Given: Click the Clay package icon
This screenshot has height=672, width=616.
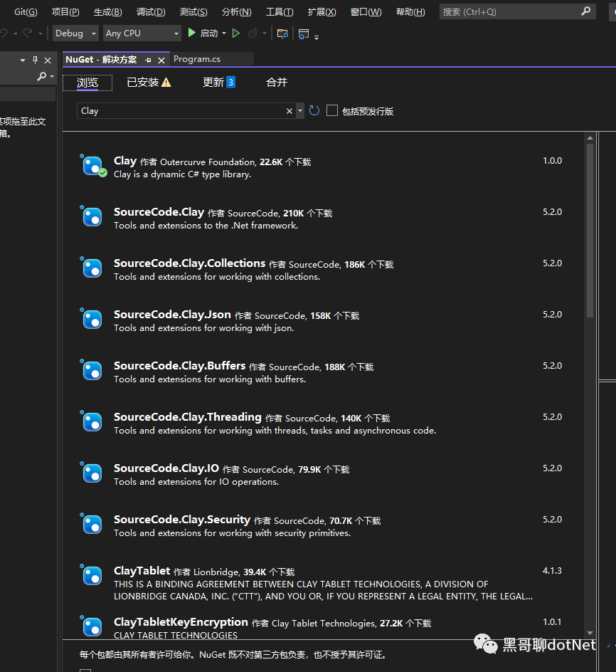Looking at the screenshot, I should pos(92,166).
